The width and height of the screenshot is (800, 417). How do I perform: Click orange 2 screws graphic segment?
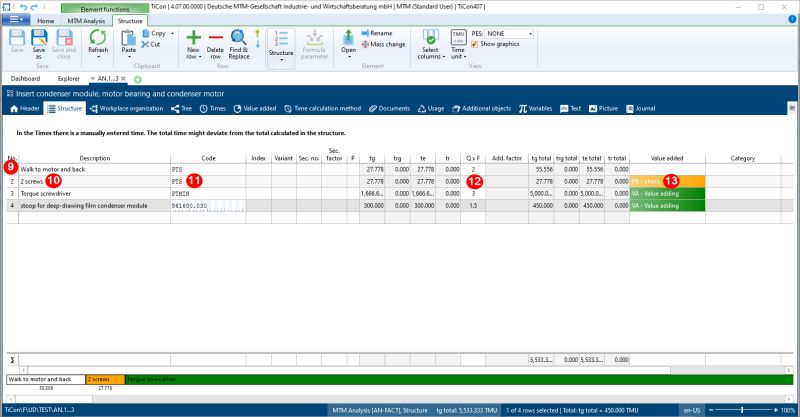105,380
